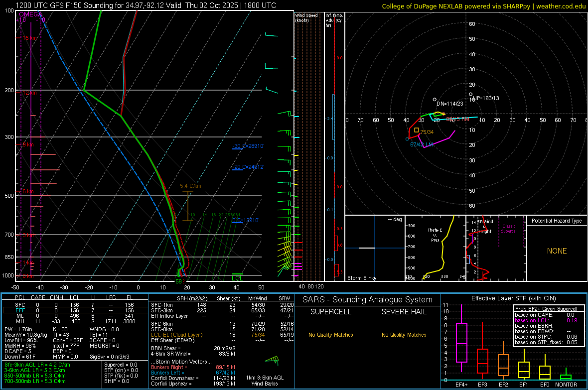Image resolution: width=588 pixels, height=390 pixels.
Task: Click the Bunkers Left storm motion entry
Action: pyautogui.click(x=193, y=373)
